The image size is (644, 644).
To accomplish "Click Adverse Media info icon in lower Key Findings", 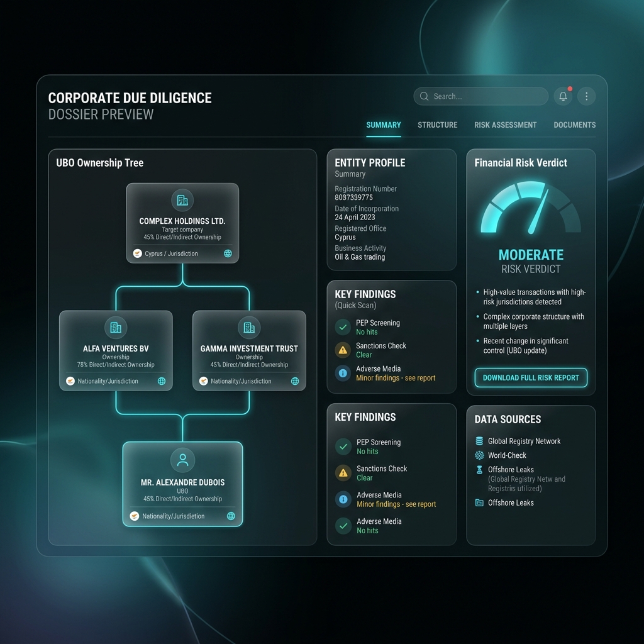I will point(343,499).
